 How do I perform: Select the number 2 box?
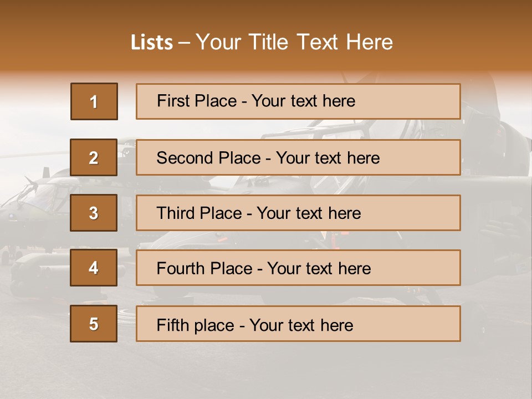click(x=94, y=157)
